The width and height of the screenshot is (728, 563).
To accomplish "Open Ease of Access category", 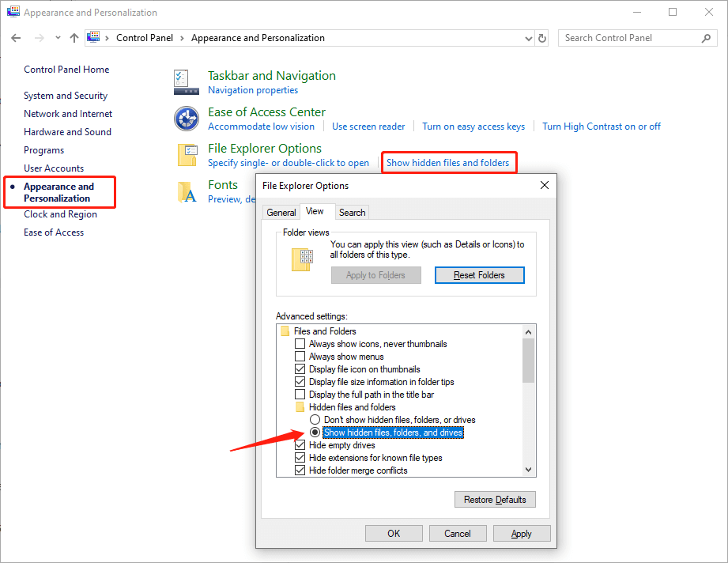I will point(54,232).
